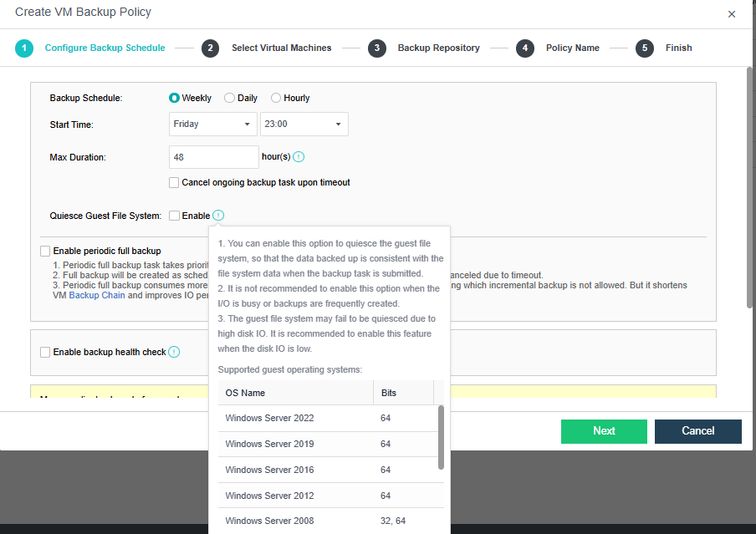Select the Daily backup schedule option
Viewport: 756px width, 534px height.
coord(230,98)
